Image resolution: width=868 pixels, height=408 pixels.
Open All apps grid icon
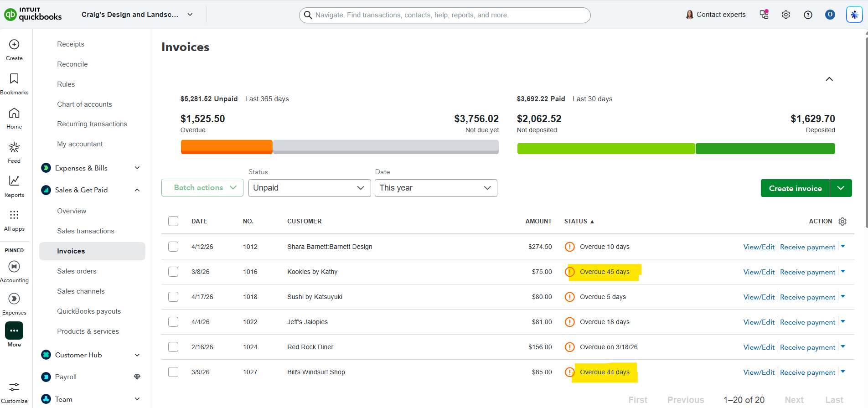click(x=14, y=215)
